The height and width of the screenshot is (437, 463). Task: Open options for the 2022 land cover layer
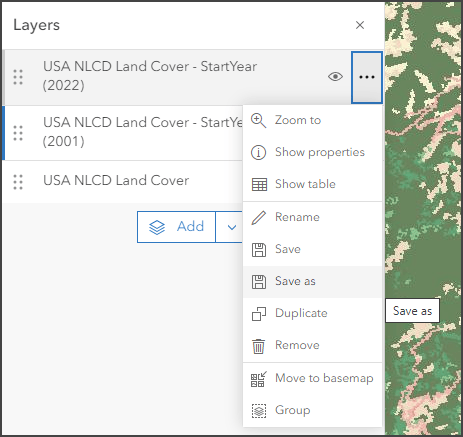367,77
